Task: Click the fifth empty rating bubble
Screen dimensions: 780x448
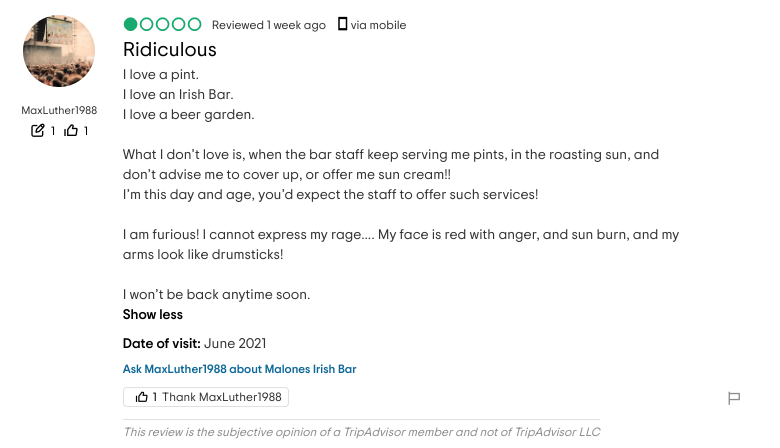Action: click(195, 24)
